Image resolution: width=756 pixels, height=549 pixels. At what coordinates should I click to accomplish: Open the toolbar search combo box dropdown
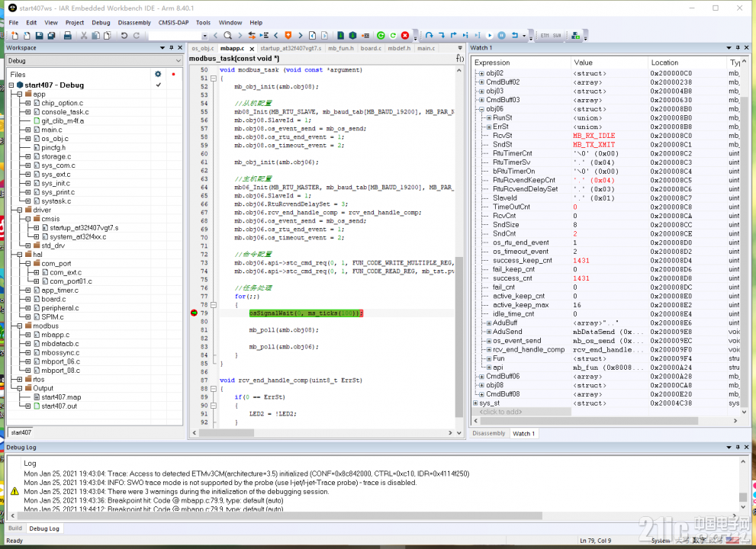[x=204, y=36]
